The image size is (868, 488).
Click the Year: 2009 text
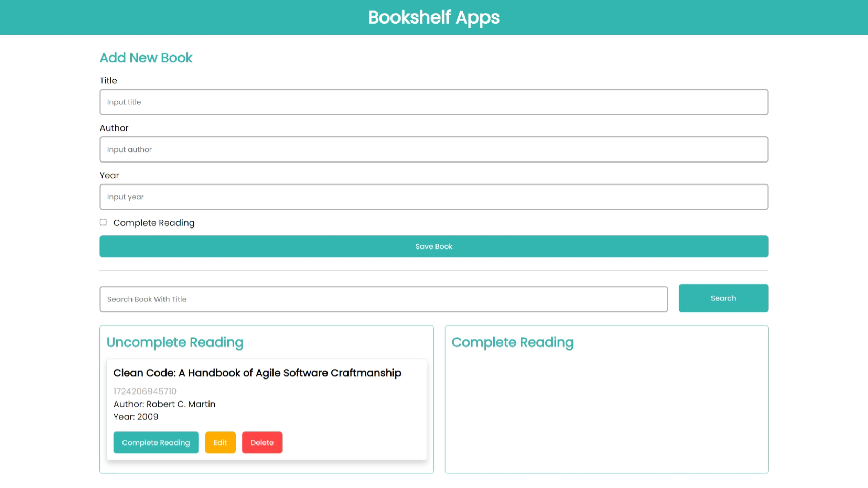point(136,417)
